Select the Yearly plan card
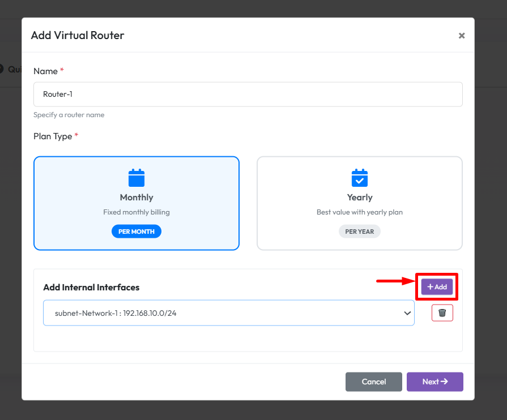Image resolution: width=507 pixels, height=420 pixels. [360, 203]
